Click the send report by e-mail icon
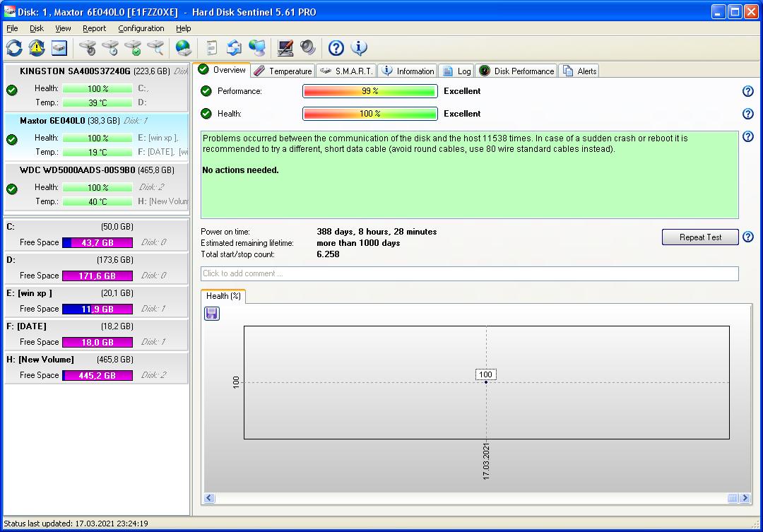 (x=234, y=48)
